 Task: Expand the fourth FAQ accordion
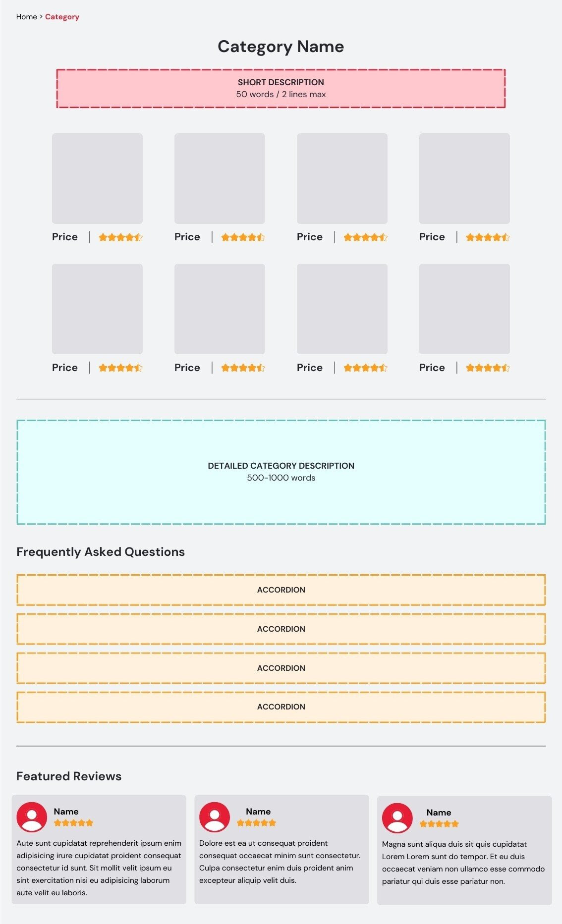click(281, 707)
